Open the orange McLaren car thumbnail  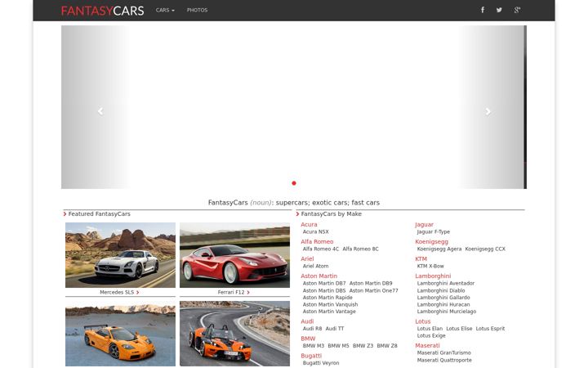click(x=120, y=334)
